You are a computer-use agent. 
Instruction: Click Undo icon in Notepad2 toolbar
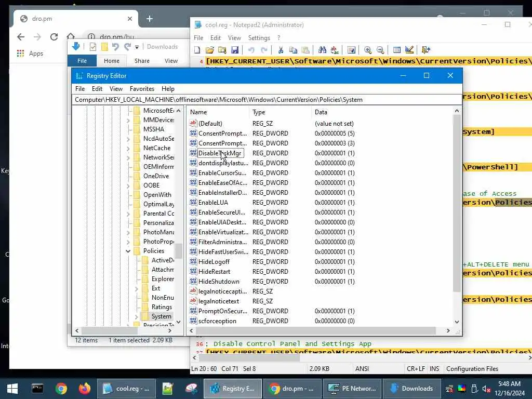[x=251, y=50]
